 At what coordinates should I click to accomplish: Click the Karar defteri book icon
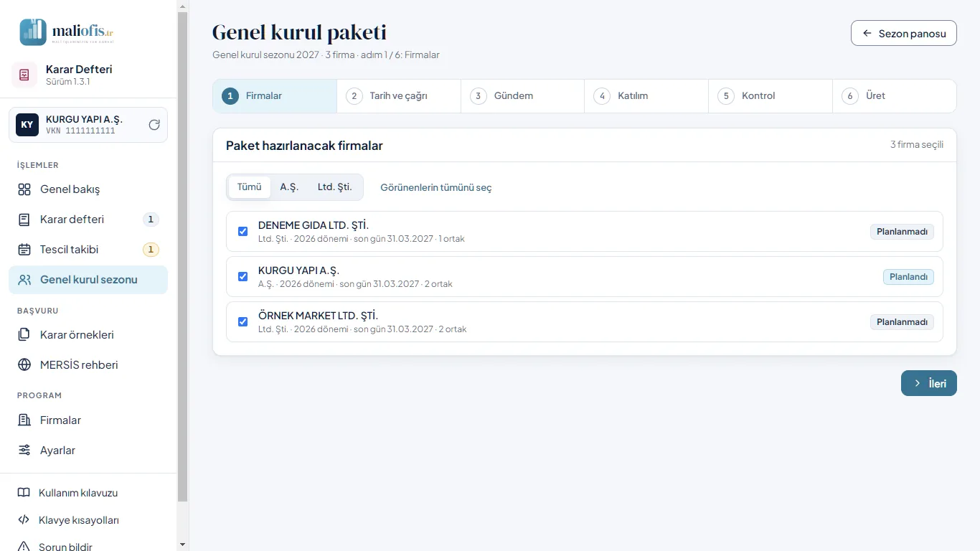pos(24,220)
